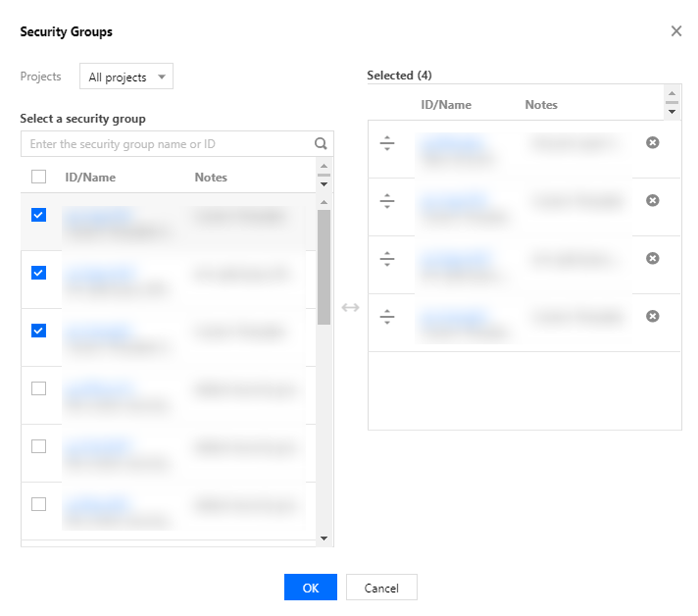
Task: Click the Selected table header down arrow
Action: point(672,113)
